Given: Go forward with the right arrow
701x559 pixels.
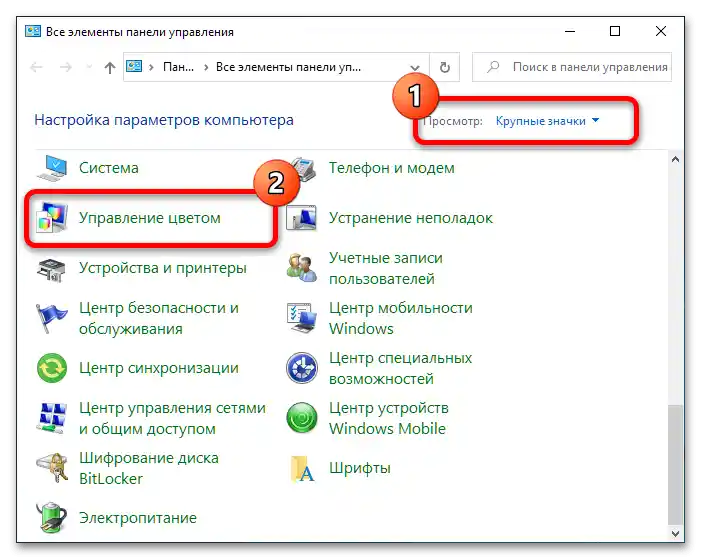Looking at the screenshot, I should pos(66,67).
